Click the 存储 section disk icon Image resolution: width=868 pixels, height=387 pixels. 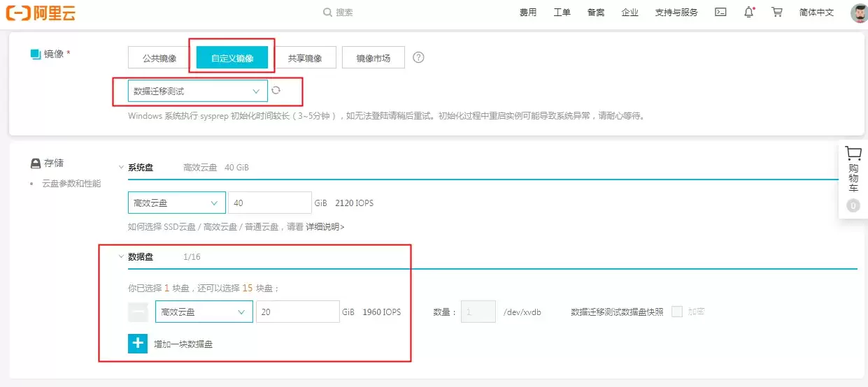pyautogui.click(x=36, y=163)
